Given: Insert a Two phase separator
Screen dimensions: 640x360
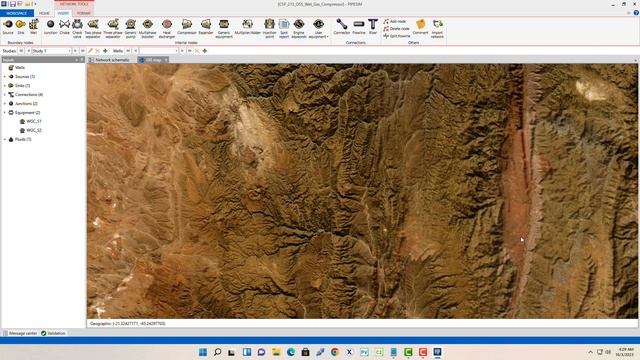Looking at the screenshot, I should [93, 29].
